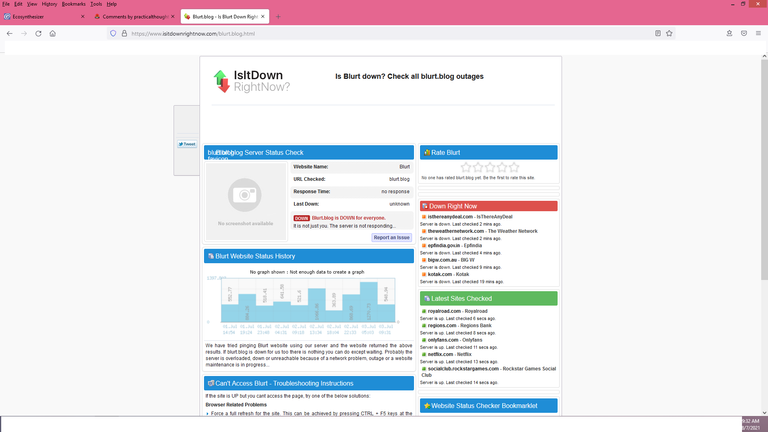768x432 pixels.
Task: Reload the current page
Action: (x=38, y=33)
